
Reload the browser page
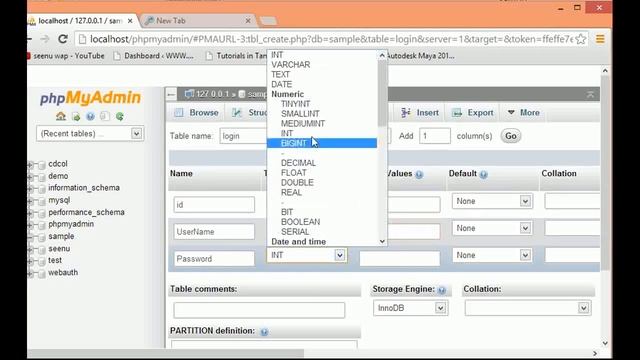[62, 39]
